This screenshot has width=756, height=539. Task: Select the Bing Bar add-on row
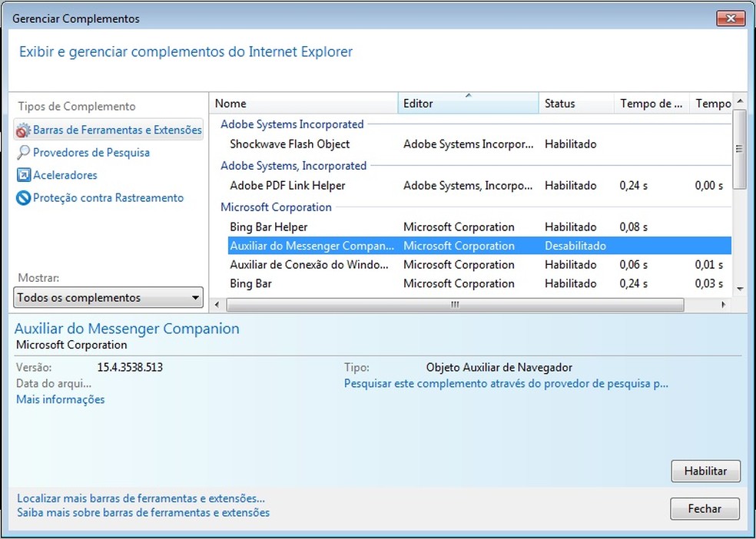[479, 283]
